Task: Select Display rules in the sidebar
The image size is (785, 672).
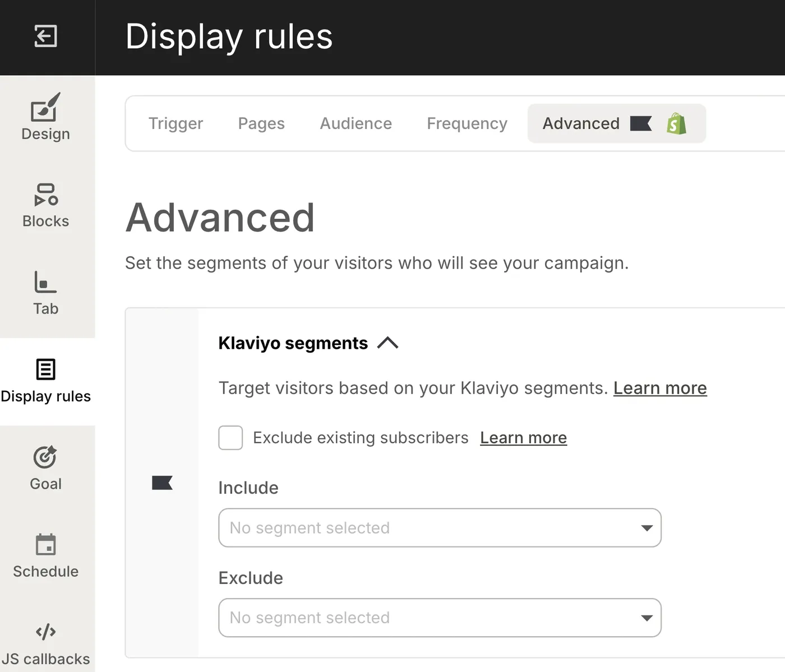Action: 46,381
